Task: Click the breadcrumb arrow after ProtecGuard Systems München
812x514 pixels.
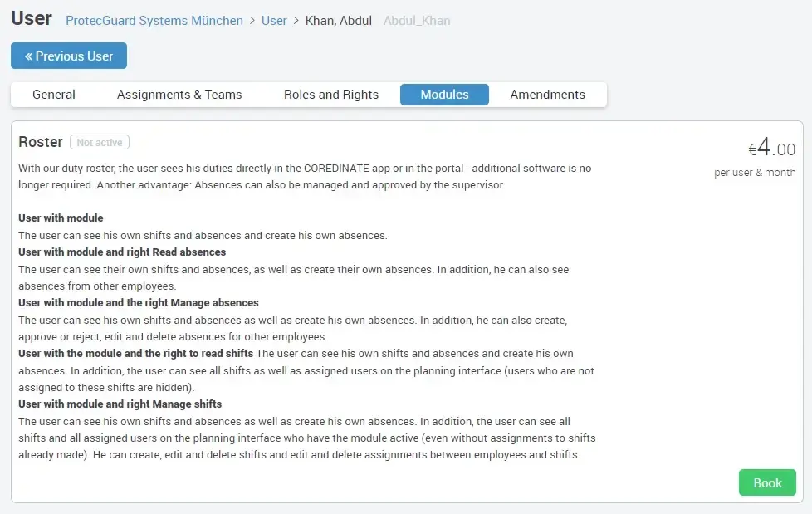Action: coord(252,21)
